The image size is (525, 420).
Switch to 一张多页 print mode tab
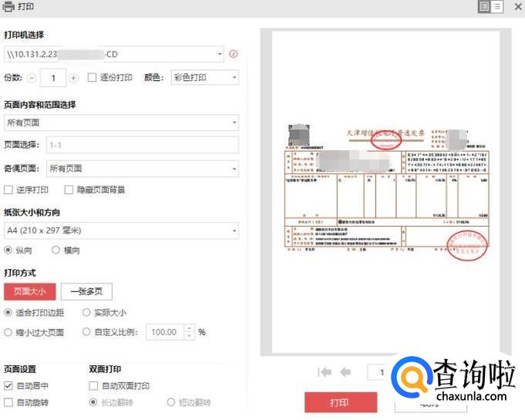(86, 291)
